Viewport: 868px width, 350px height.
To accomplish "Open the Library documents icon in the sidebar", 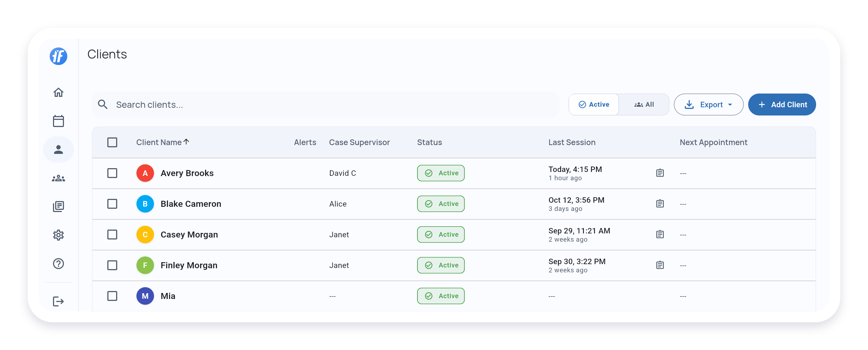I will click(58, 206).
